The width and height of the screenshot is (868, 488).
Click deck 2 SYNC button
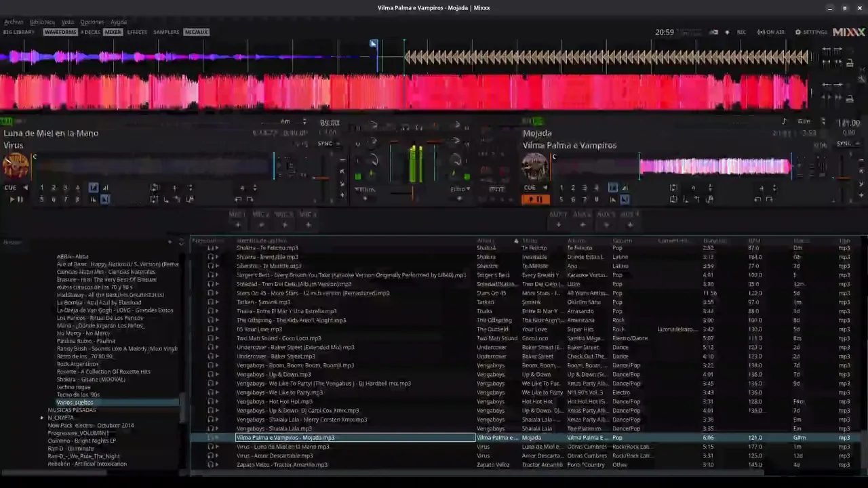click(845, 144)
